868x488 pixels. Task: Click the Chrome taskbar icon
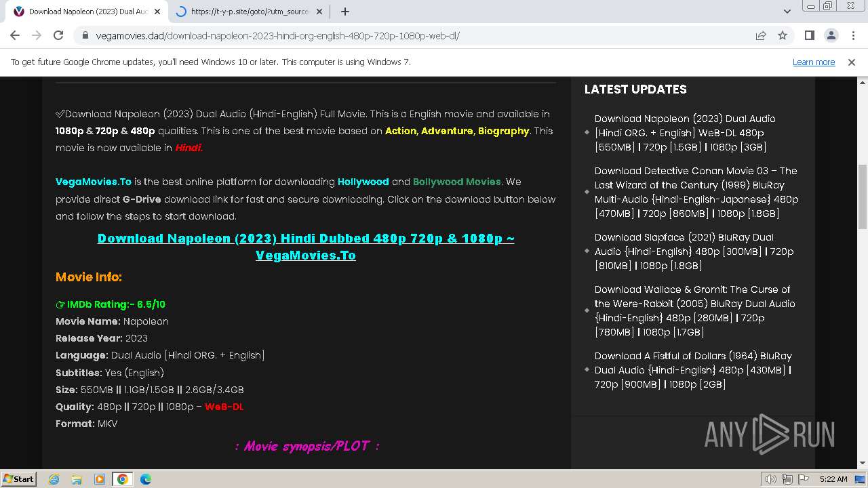[x=123, y=479]
